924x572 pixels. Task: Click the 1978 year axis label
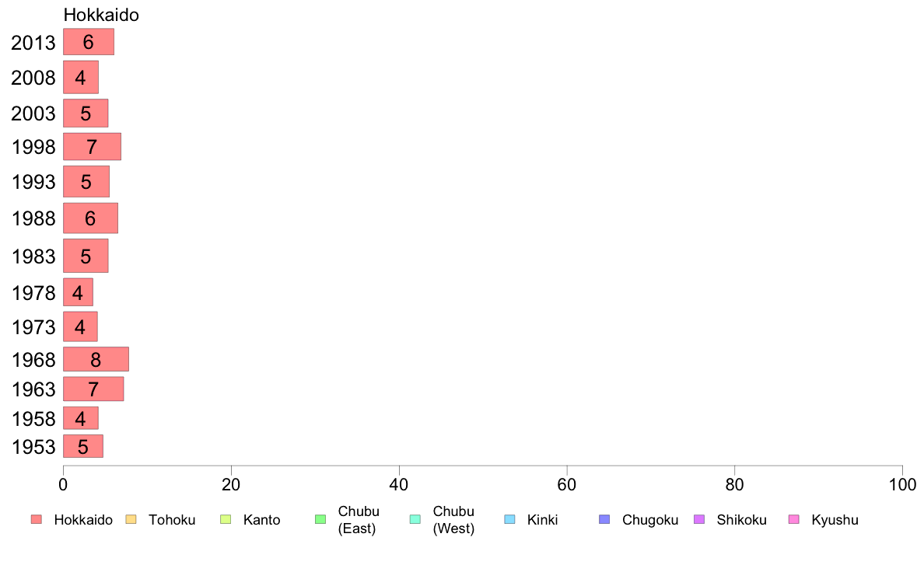[x=33, y=293]
